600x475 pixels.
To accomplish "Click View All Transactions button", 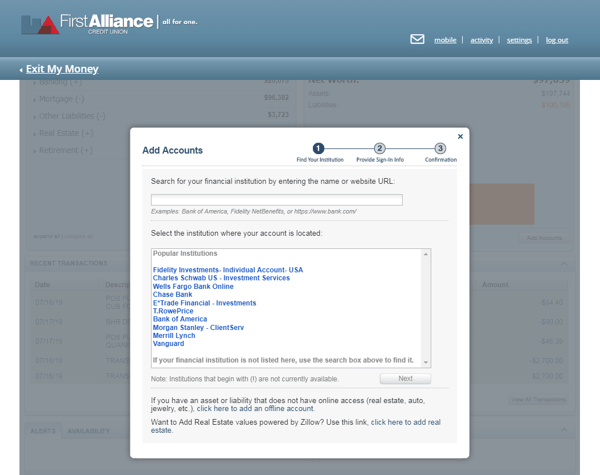I will pyautogui.click(x=538, y=400).
